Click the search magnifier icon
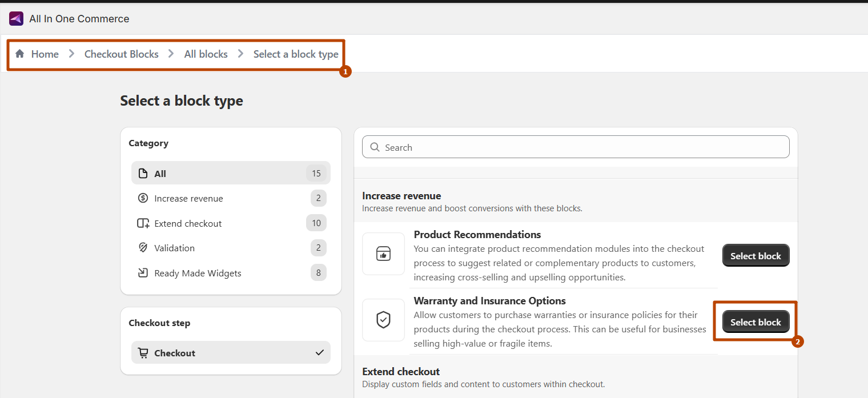868x398 pixels. 375,147
